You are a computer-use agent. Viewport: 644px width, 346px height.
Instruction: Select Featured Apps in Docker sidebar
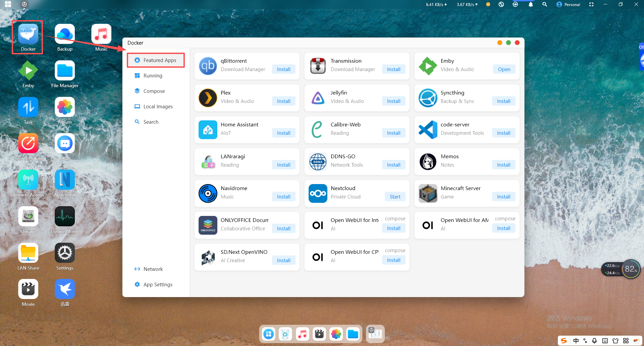coord(156,60)
